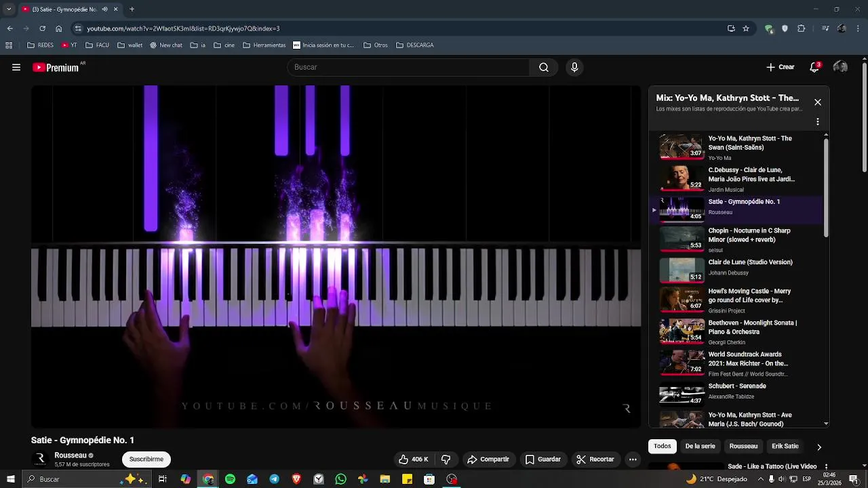Viewport: 868px width, 488px height.
Task: Open the tab search dropdown arrow
Action: 8,9
